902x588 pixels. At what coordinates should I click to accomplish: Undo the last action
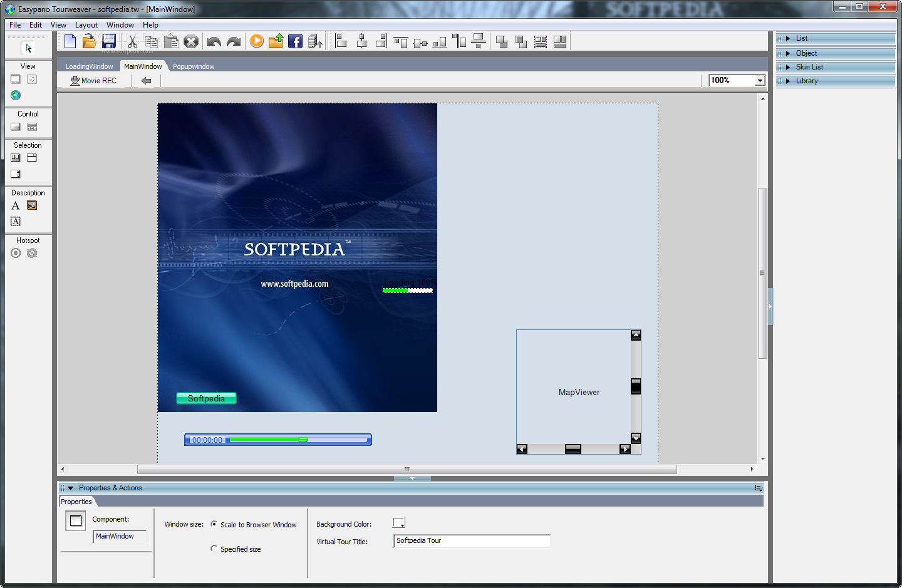(x=214, y=41)
